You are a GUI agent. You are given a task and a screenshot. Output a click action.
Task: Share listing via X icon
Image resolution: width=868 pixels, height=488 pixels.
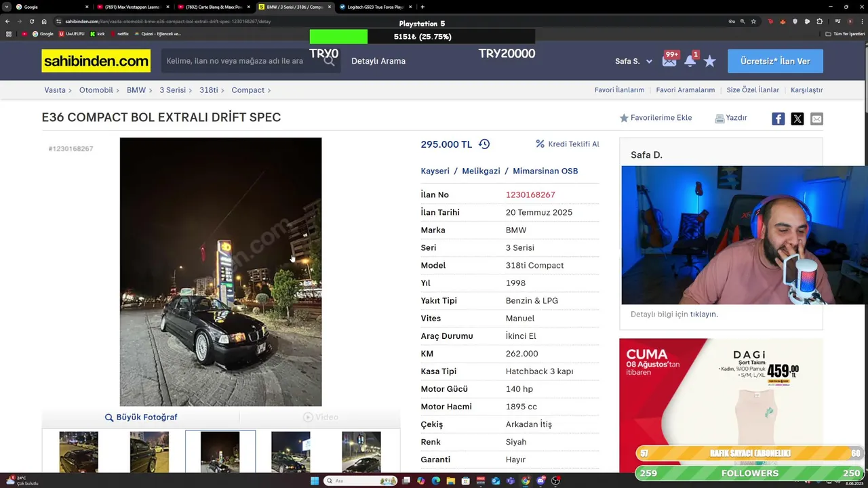click(x=797, y=119)
